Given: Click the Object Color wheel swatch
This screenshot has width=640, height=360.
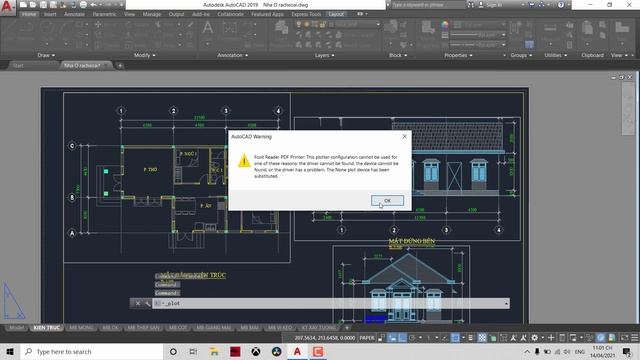Looking at the screenshot, I should pyautogui.click(x=445, y=24).
